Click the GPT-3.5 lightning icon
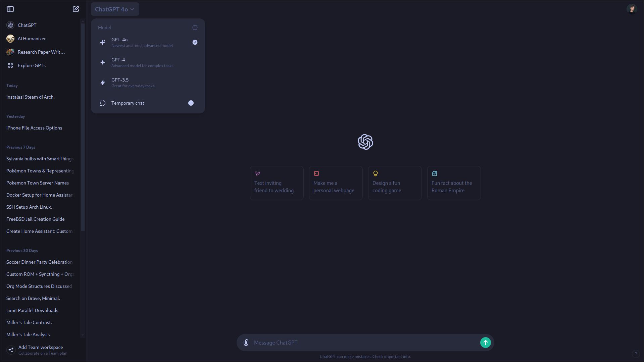This screenshot has height=362, width=644. click(x=103, y=83)
